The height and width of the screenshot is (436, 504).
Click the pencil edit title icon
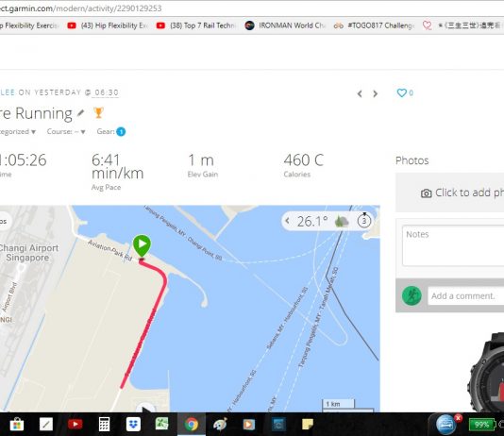pos(80,113)
